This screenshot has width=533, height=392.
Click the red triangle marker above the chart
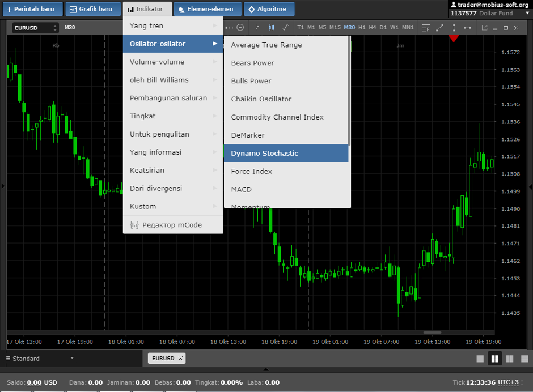pyautogui.click(x=454, y=39)
